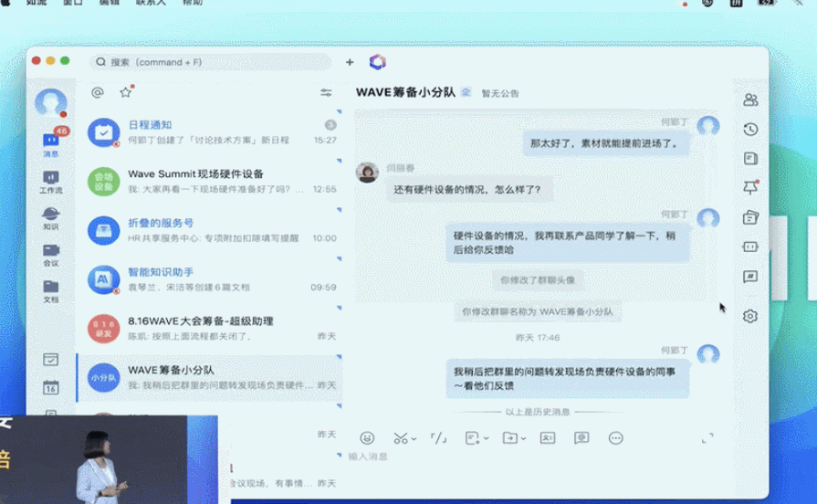The image size is (817, 504).
Task: Click the 日程通知 calendar avatar
Action: (x=103, y=132)
